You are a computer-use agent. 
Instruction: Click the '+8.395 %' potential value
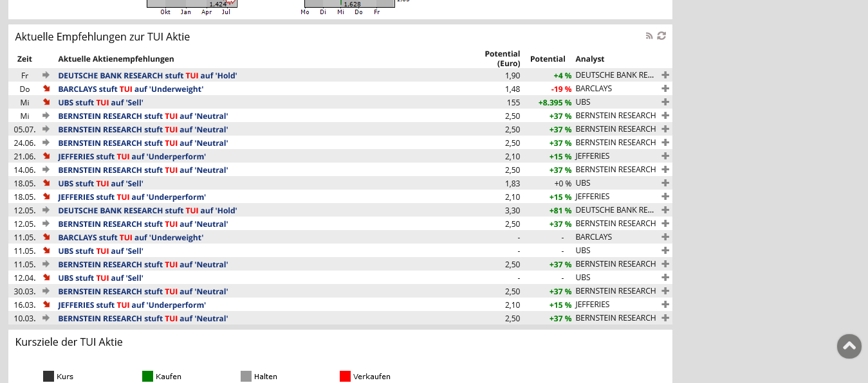[555, 103]
